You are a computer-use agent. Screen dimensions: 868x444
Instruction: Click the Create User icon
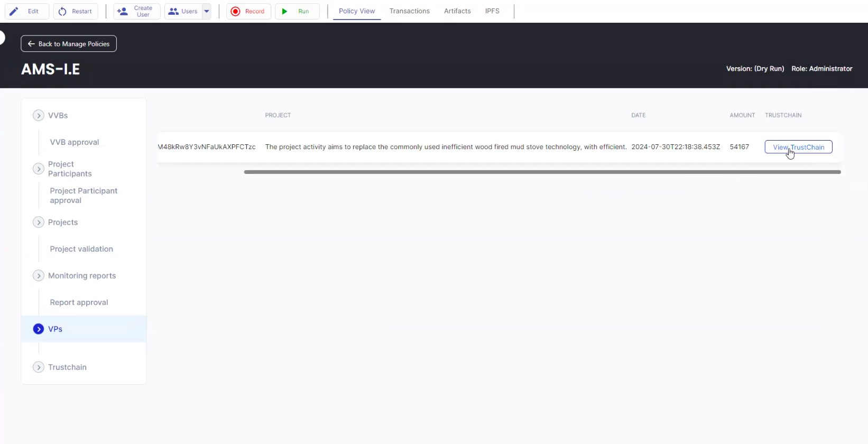click(123, 11)
